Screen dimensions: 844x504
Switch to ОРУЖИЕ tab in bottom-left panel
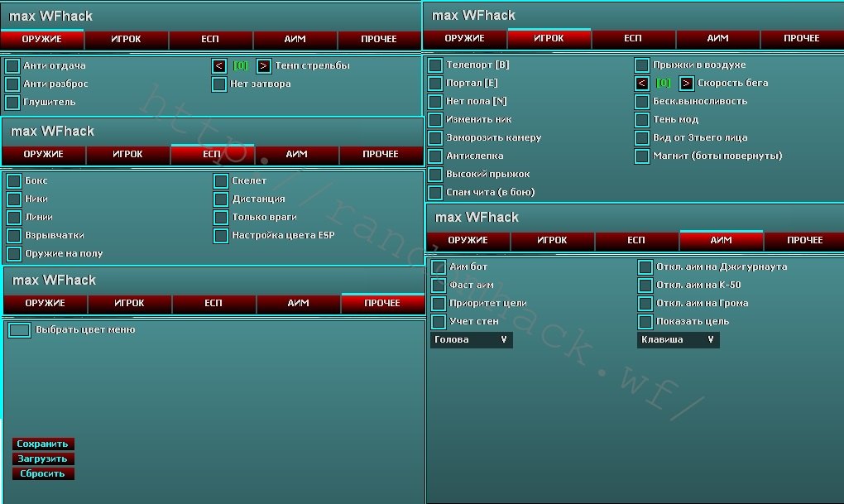point(46,303)
